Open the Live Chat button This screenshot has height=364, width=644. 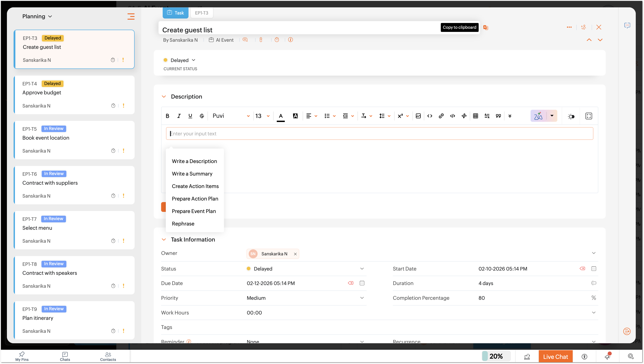click(x=555, y=356)
